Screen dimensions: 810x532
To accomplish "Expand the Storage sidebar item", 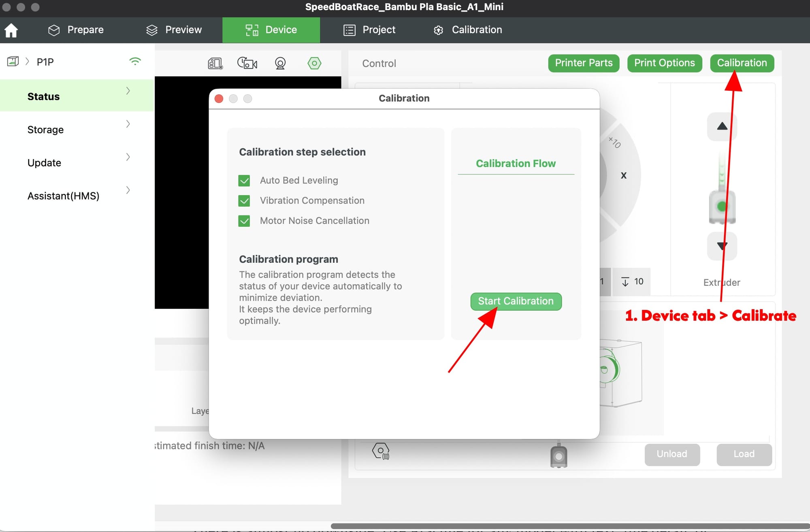I will pos(128,124).
